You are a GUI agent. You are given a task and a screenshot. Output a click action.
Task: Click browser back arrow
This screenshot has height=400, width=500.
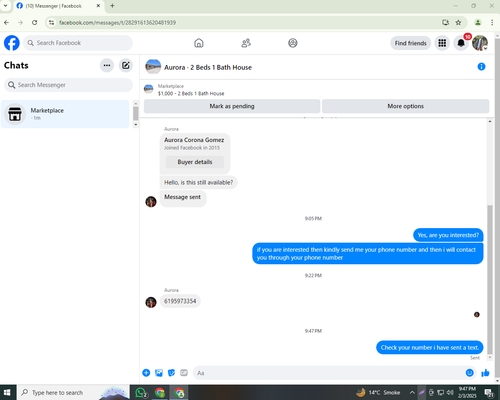[7, 23]
